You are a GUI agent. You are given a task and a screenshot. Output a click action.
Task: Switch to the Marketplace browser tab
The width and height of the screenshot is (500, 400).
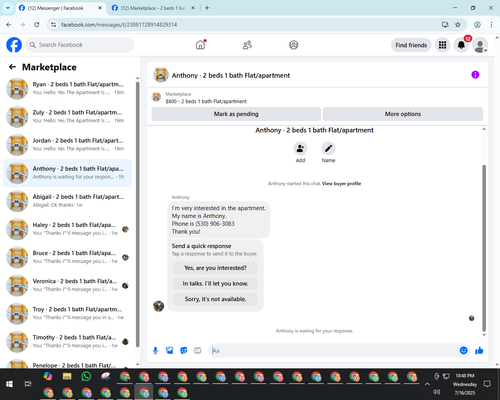pyautogui.click(x=153, y=8)
